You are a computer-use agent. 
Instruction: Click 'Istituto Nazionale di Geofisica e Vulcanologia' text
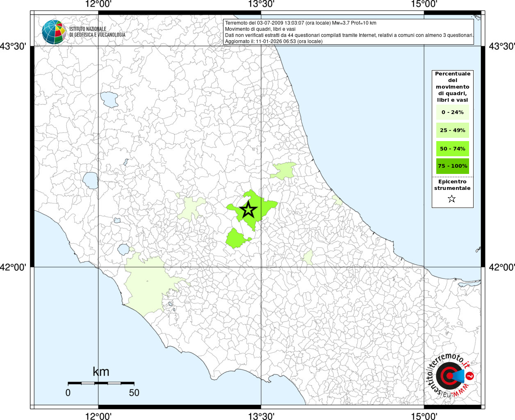[x=97, y=32]
